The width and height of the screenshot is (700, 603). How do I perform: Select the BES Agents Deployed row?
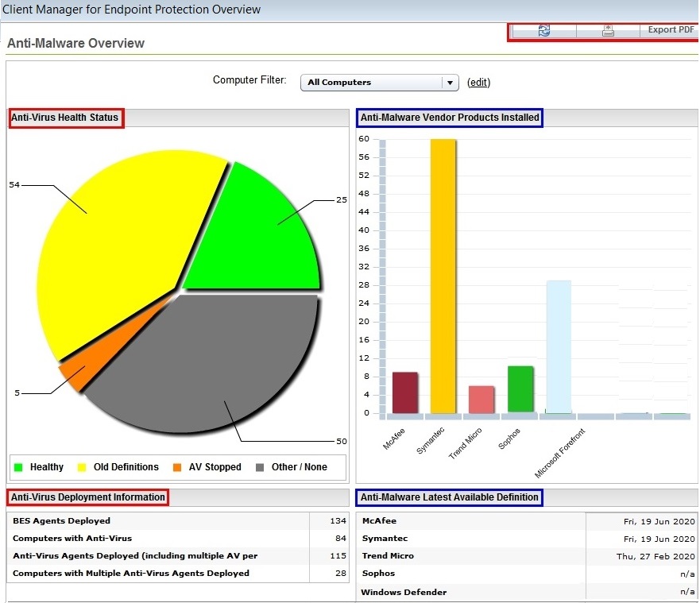click(x=159, y=521)
